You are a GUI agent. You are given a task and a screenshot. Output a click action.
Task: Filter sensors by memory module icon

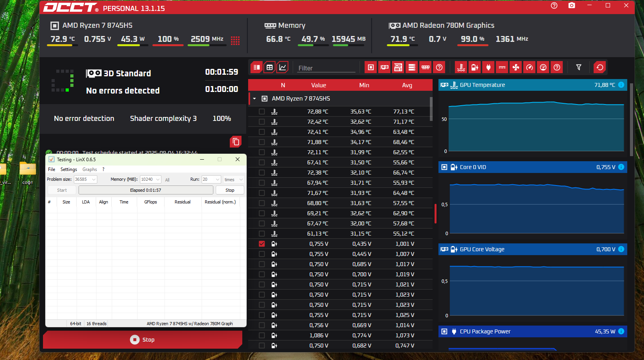(426, 67)
